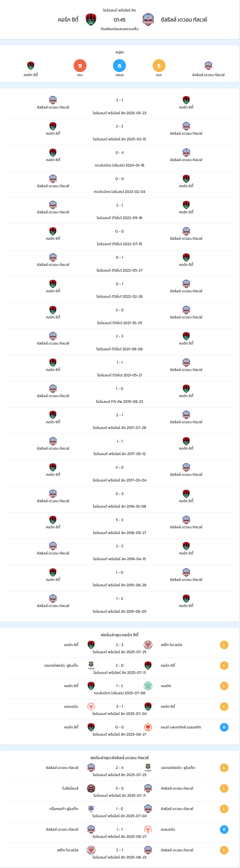Image resolution: width=240 pixels, height=868 pixels.
Task: Click the D badge for Galway vs Shelbourne
Action: pyautogui.click(x=224, y=829)
